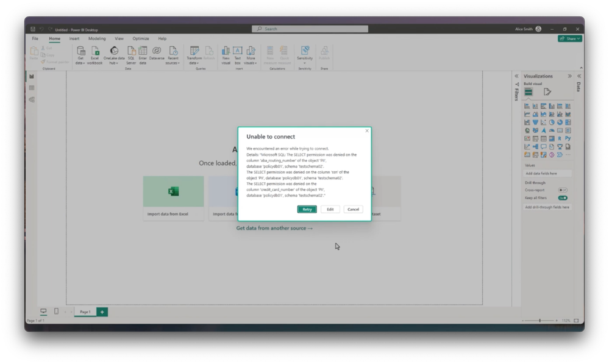Select the Donut chart visual
The width and height of the screenshot is (609, 364).
tap(560, 123)
